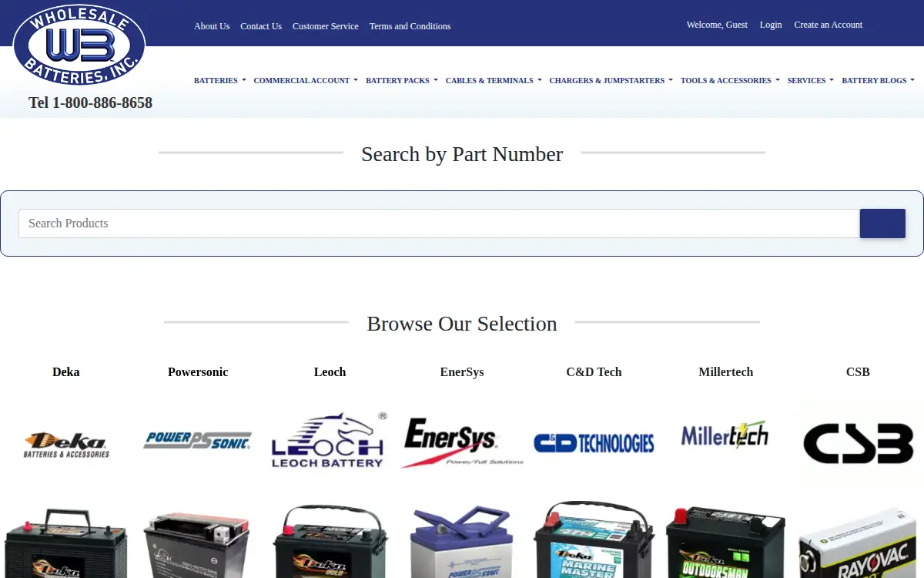
Task: View the small gray powersport battery image
Action: tap(198, 544)
